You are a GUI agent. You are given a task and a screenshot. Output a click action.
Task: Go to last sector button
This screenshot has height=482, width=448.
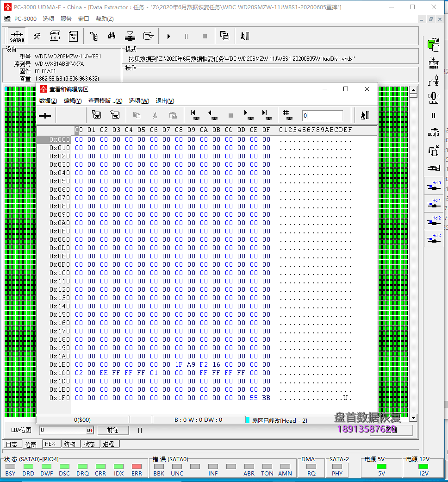click(x=267, y=115)
